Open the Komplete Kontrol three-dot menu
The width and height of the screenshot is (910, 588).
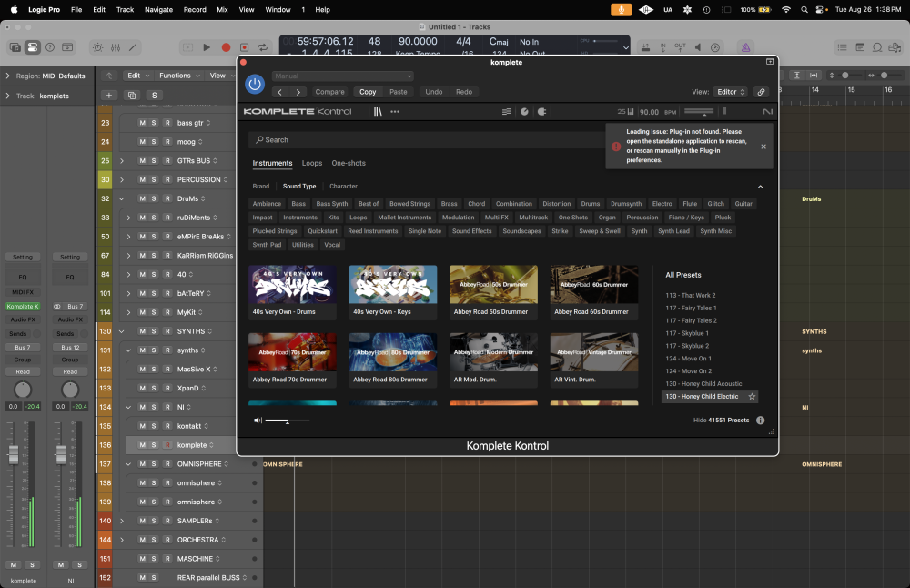395,111
